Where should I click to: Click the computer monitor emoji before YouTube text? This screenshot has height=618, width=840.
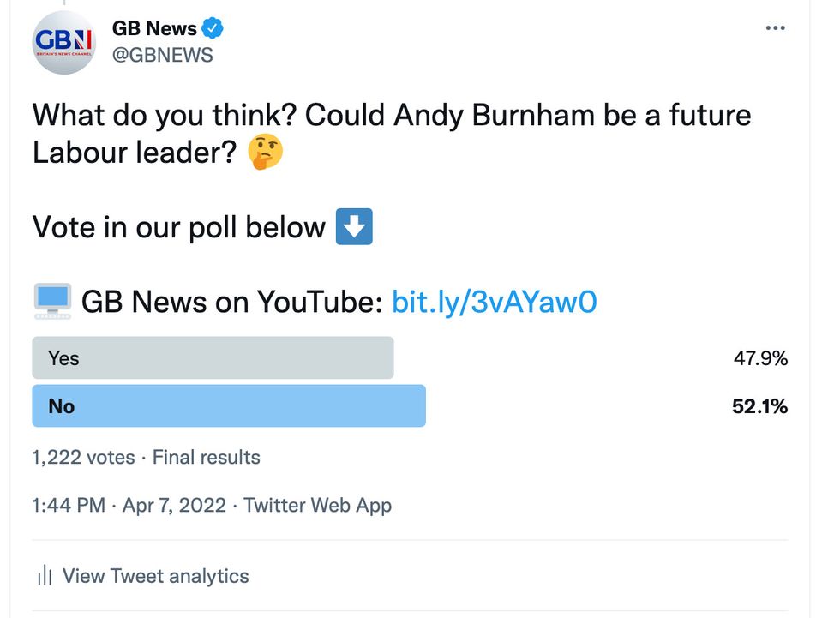[52, 300]
